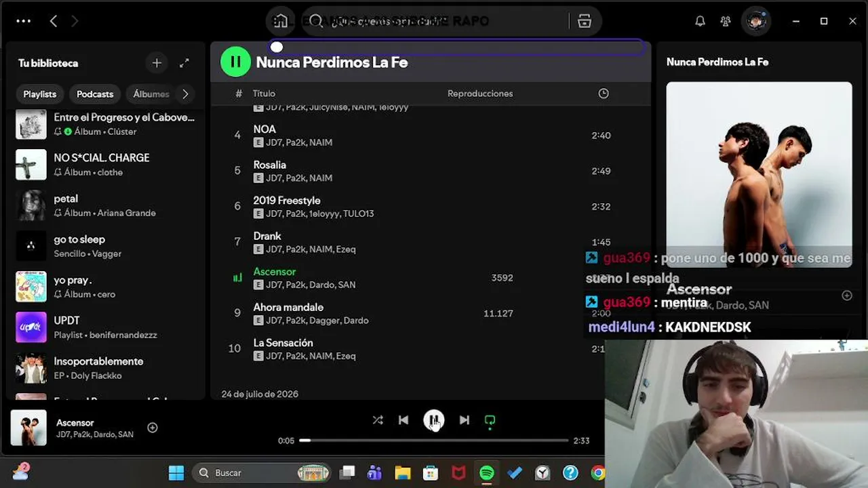Open the user profile avatar
The width and height of the screenshot is (868, 488).
pyautogui.click(x=755, y=21)
